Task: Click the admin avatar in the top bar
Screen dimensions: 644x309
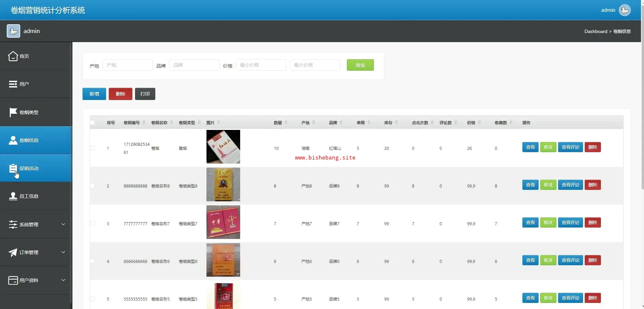Action: (625, 10)
